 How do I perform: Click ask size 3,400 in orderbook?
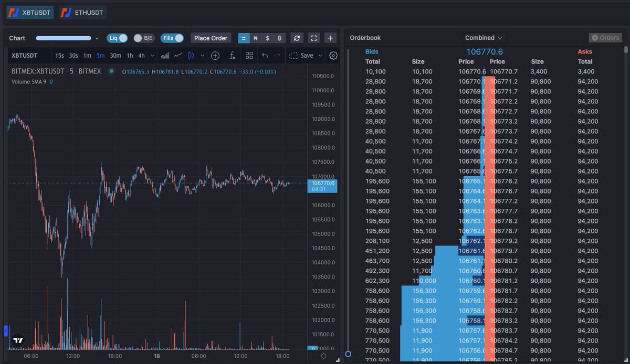coord(539,71)
